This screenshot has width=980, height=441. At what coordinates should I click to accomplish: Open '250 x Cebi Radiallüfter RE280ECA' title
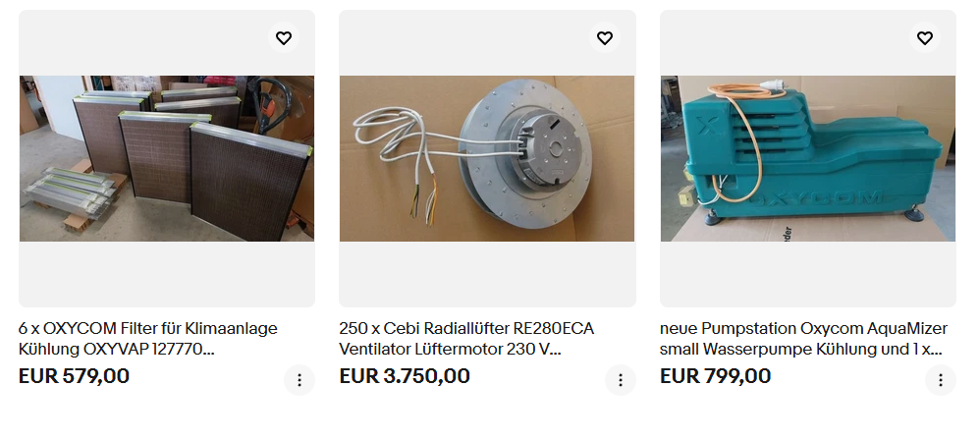click(466, 328)
